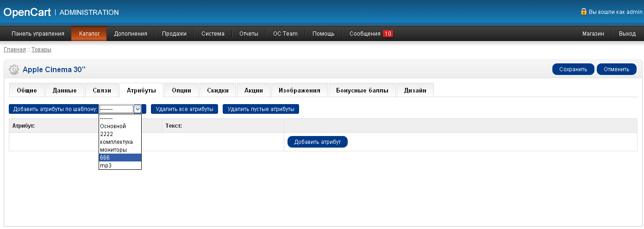This screenshot has height=229, width=644.
Task: Follow the Товары breadcrumb link
Action: click(x=41, y=49)
